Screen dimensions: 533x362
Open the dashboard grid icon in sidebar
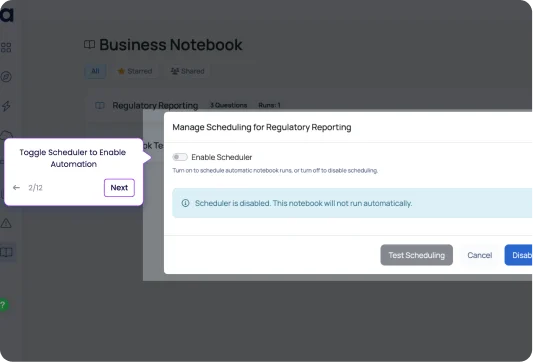(6, 47)
